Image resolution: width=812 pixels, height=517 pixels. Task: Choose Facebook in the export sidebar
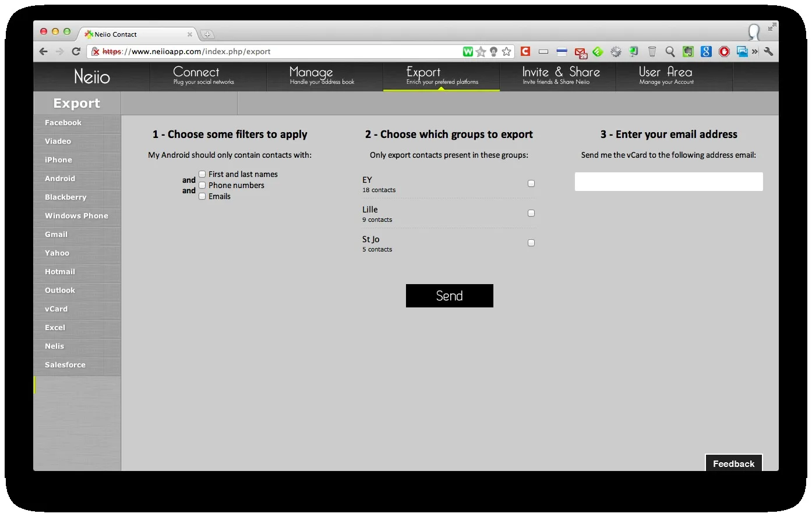pos(77,123)
